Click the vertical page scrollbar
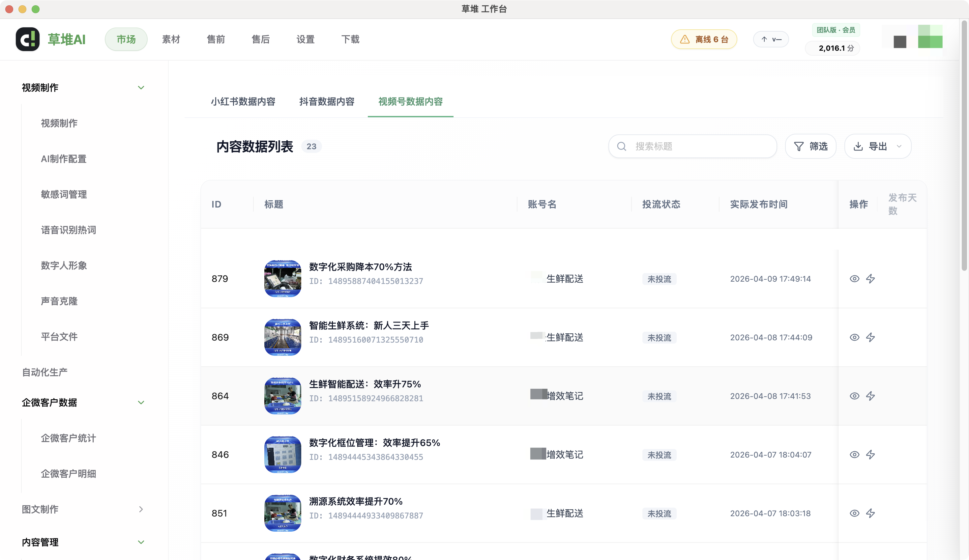Screen dimensions: 969x560 click(964, 146)
